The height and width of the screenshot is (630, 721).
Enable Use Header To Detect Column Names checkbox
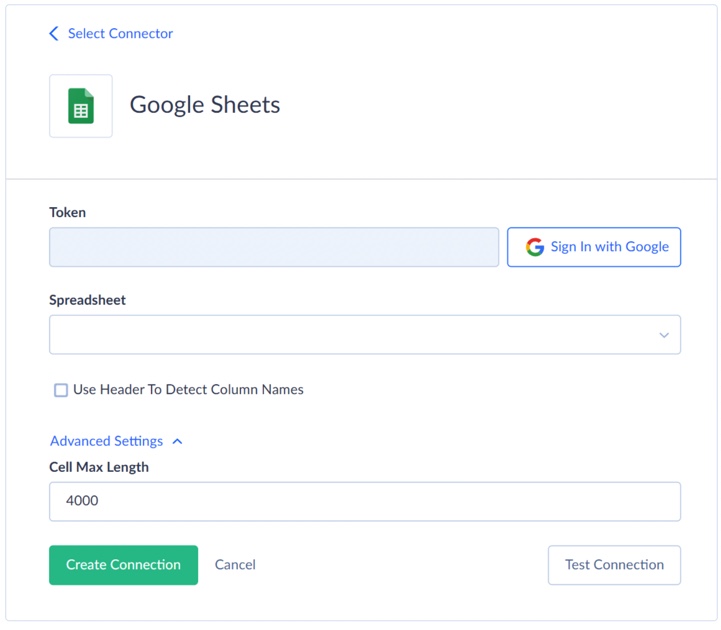61,390
